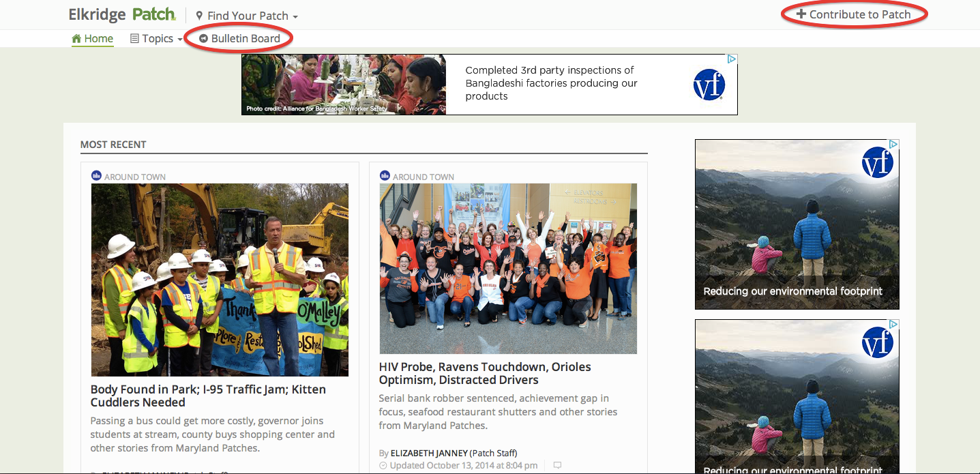Viewport: 980px width, 474px height.
Task: Open headline Body Found in Park; I-95 Traffic Jam
Action: tap(208, 396)
